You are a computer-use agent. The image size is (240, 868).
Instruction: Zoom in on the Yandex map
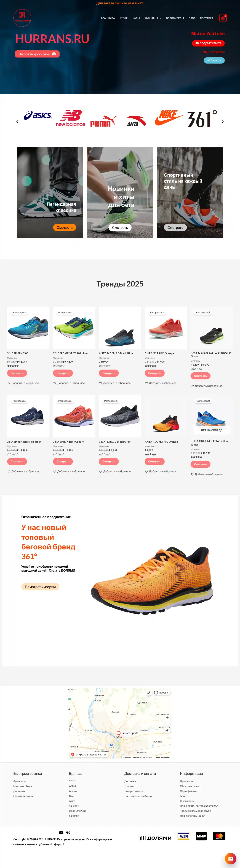click(167, 717)
